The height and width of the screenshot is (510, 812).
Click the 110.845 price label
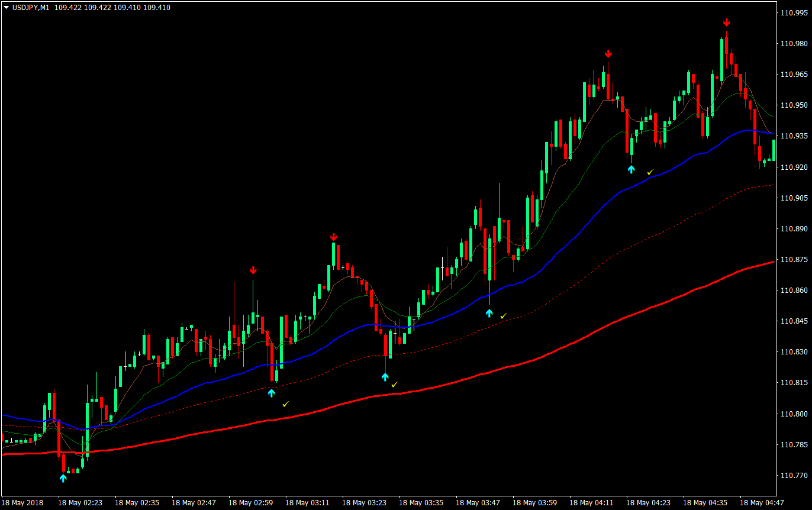point(794,321)
